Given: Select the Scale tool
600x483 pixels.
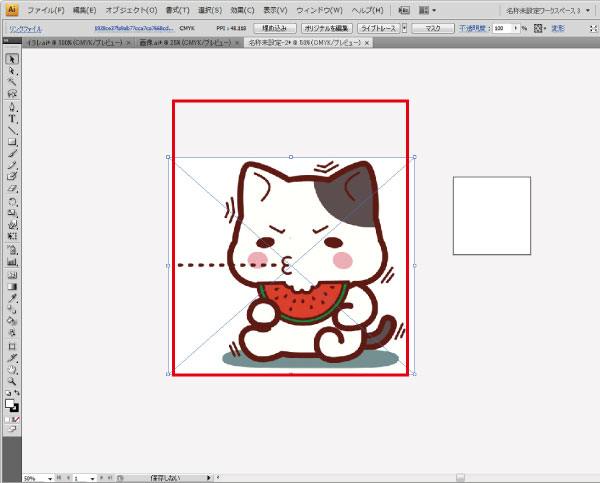Looking at the screenshot, I should click(12, 213).
